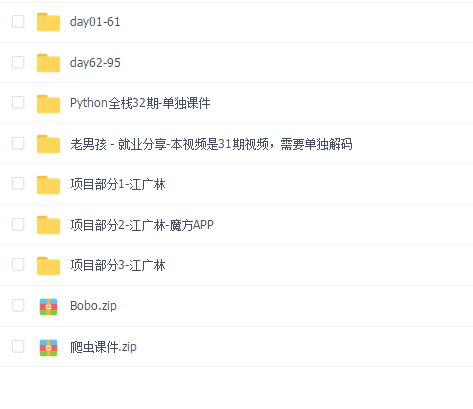The image size is (473, 409).
Task: Click the 爬虫课件.zip archive icon
Action: (x=48, y=347)
